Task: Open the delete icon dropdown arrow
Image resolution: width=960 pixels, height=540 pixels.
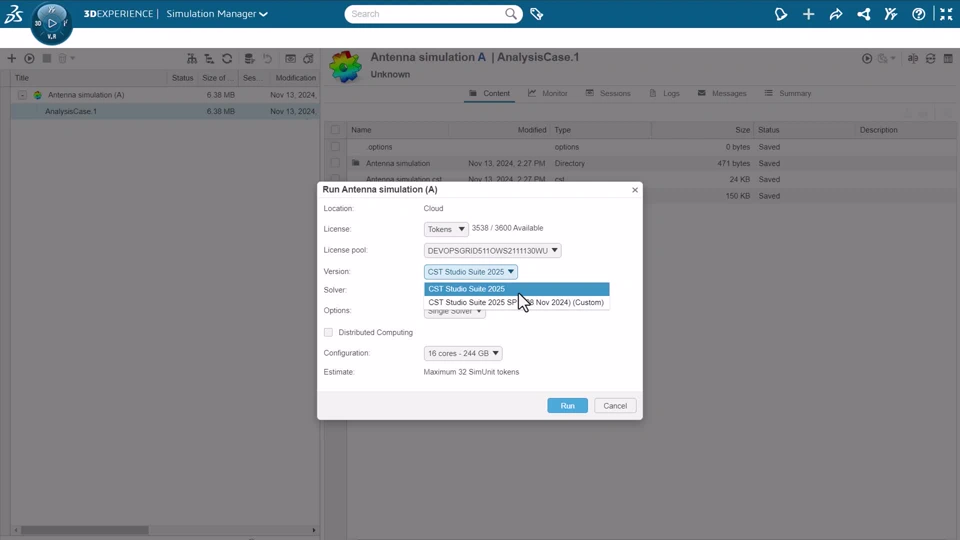Action: click(72, 59)
